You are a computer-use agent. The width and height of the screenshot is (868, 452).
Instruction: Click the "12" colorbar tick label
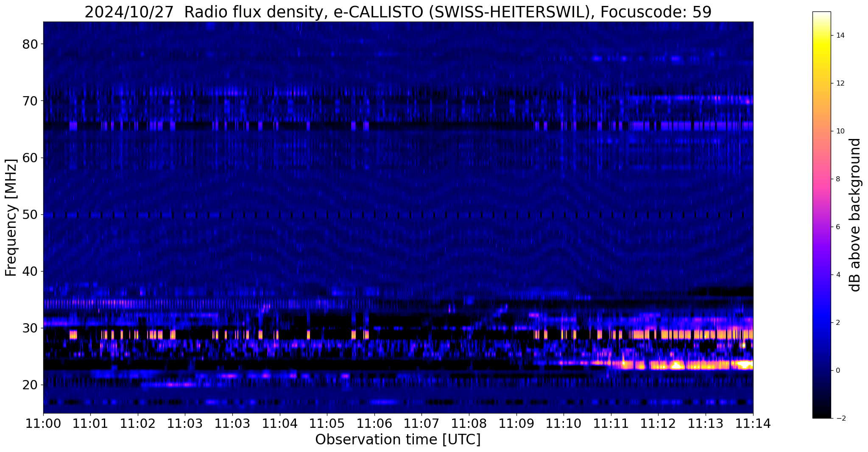pyautogui.click(x=840, y=83)
